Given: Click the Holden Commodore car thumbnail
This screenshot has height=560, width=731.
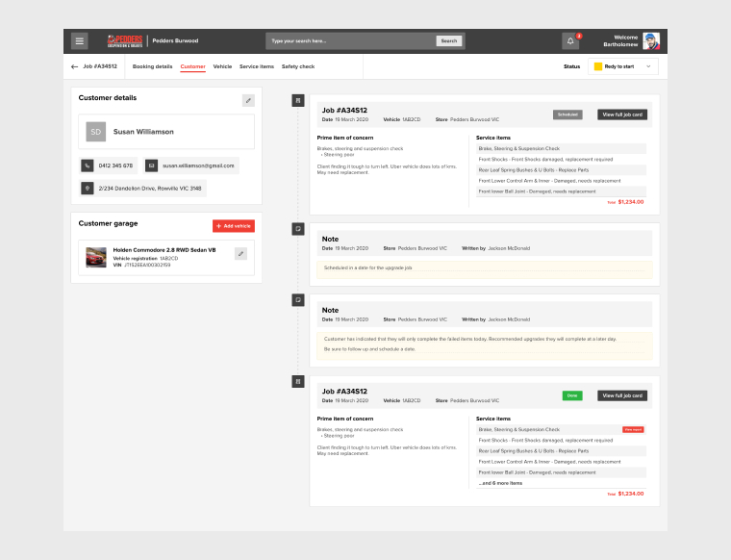Looking at the screenshot, I should pos(96,257).
